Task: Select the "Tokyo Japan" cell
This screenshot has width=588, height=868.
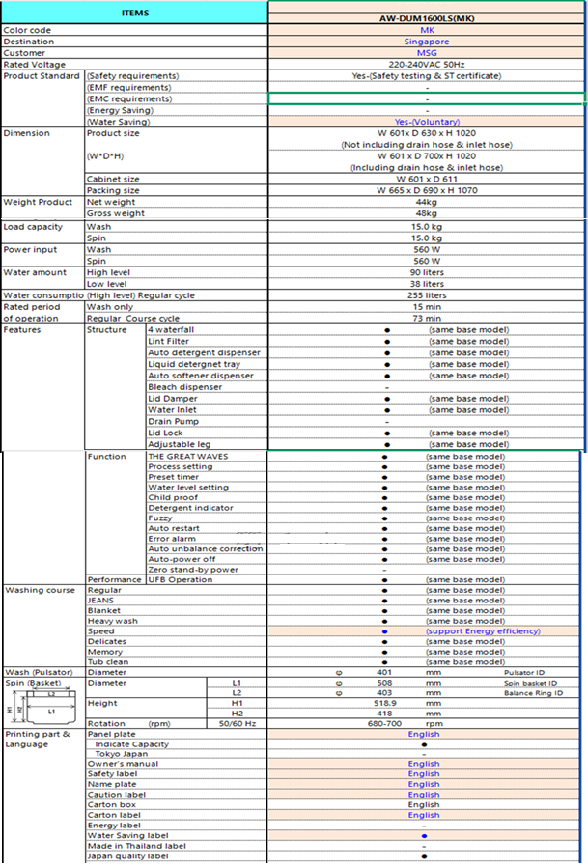Action: [176, 754]
